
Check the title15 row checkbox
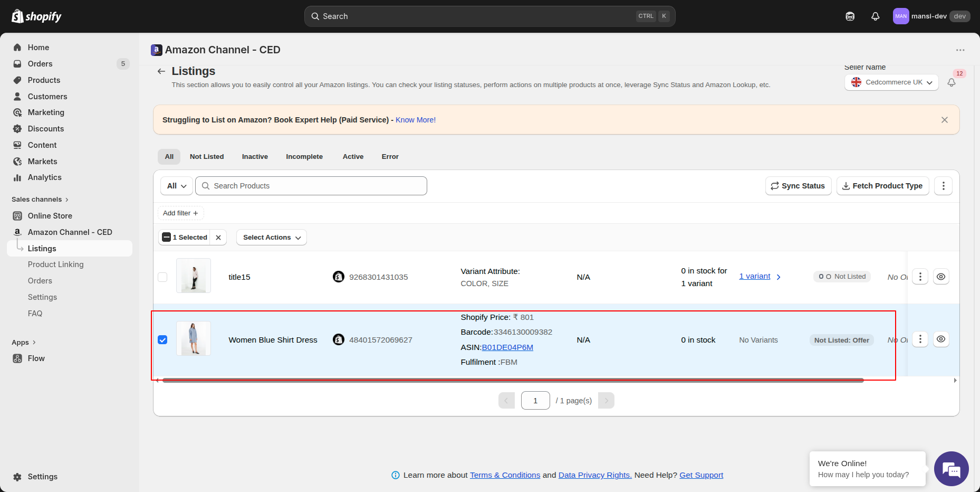pos(162,277)
